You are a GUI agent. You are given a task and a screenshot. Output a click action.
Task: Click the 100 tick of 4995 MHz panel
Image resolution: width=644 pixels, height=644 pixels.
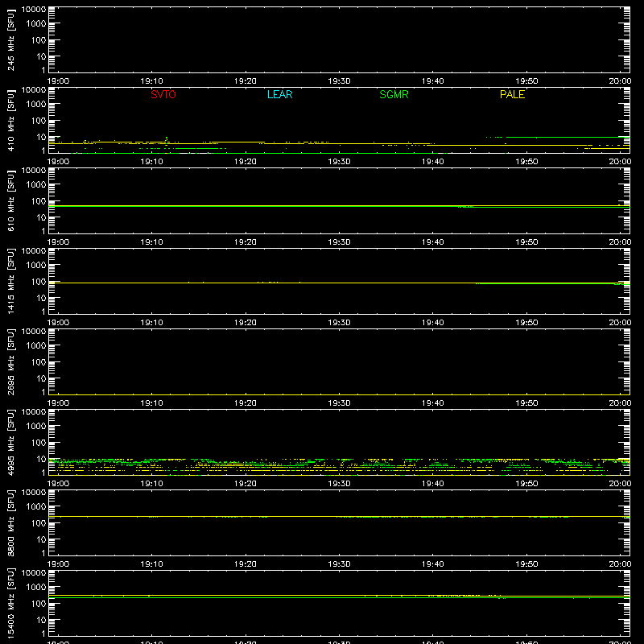tap(39, 443)
